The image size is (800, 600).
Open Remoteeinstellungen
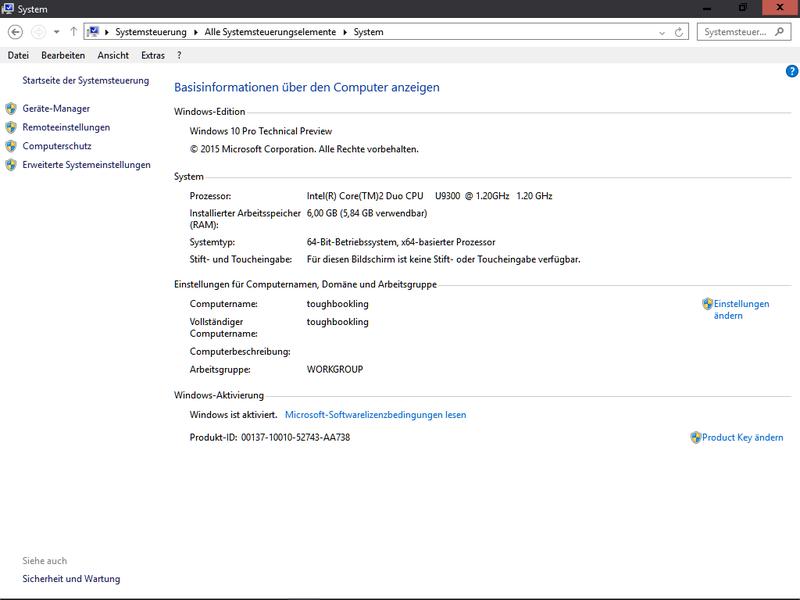click(66, 128)
